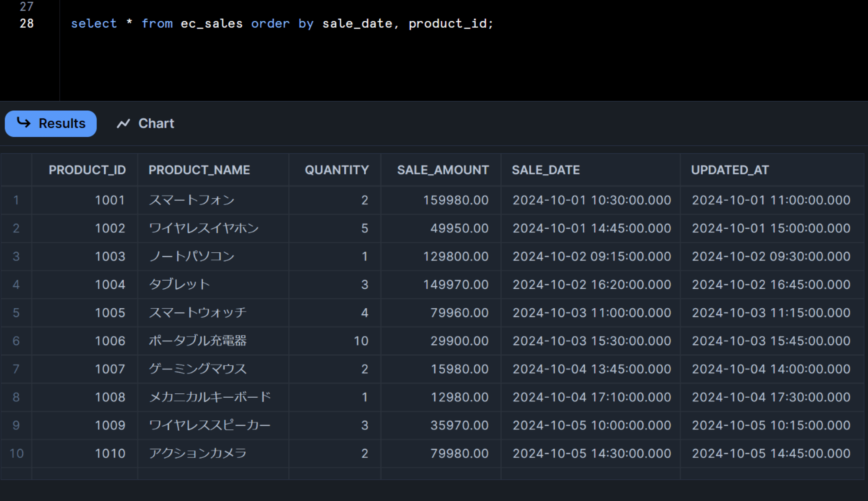Click the Results arrow icon
Viewport: 868px width, 501px height.
coord(24,123)
